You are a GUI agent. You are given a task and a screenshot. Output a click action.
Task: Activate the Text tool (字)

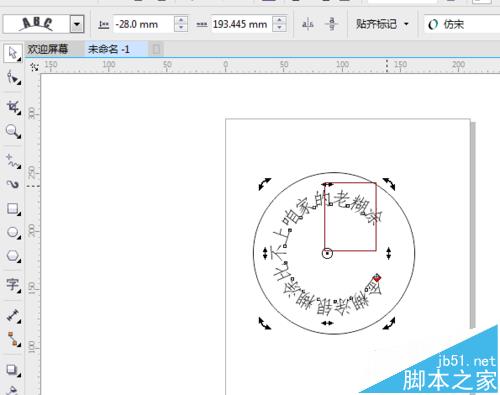tap(13, 284)
